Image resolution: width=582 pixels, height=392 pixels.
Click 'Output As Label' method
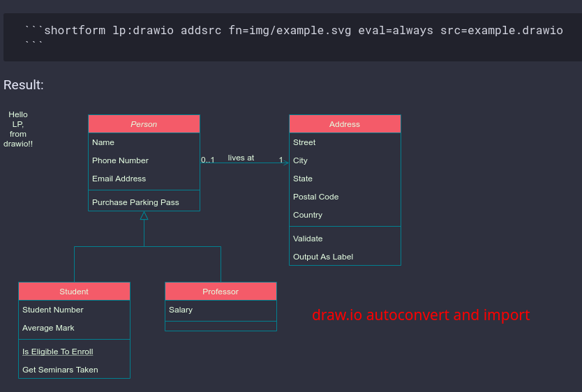coord(323,257)
